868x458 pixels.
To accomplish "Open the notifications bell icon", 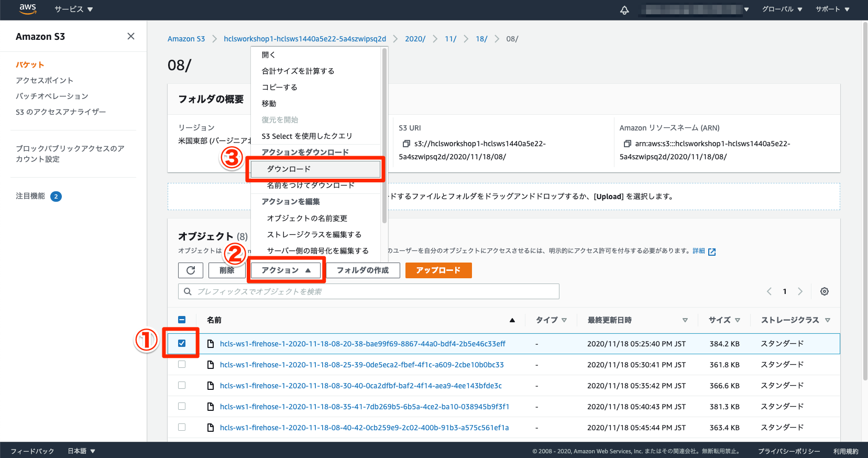I will [x=624, y=9].
